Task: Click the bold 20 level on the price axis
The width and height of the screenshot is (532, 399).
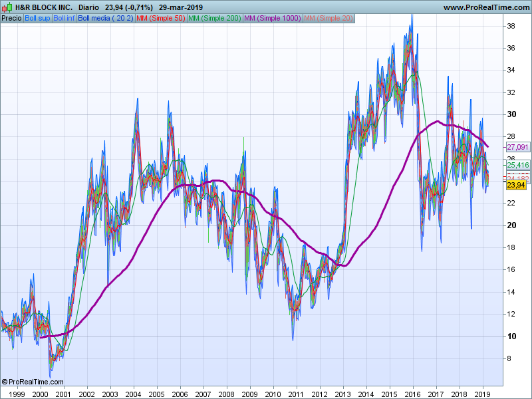Action: click(511, 225)
